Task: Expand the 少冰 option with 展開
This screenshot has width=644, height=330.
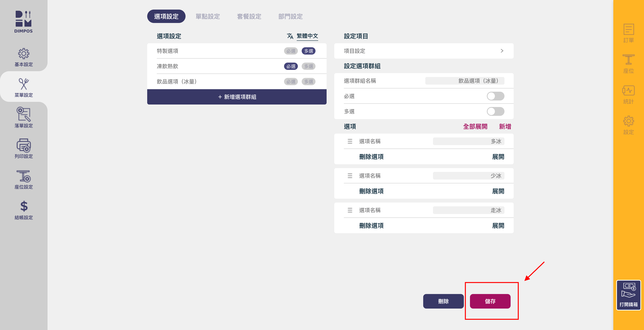Action: (498, 191)
